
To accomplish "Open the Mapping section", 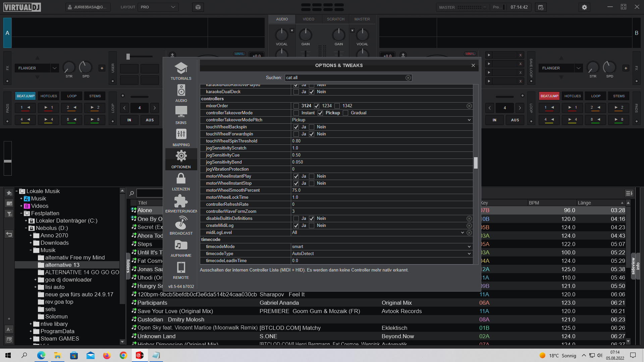I will point(181,137).
